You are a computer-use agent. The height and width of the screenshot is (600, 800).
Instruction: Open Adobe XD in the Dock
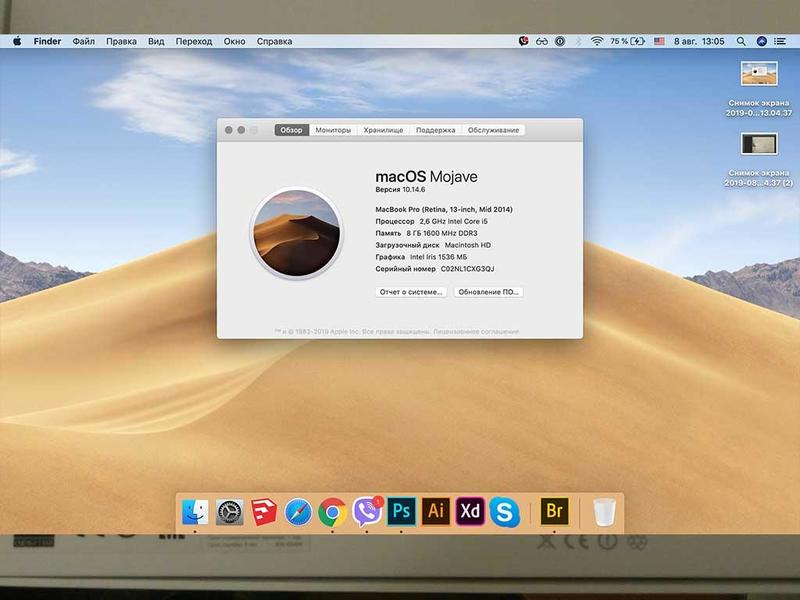pyautogui.click(x=470, y=511)
